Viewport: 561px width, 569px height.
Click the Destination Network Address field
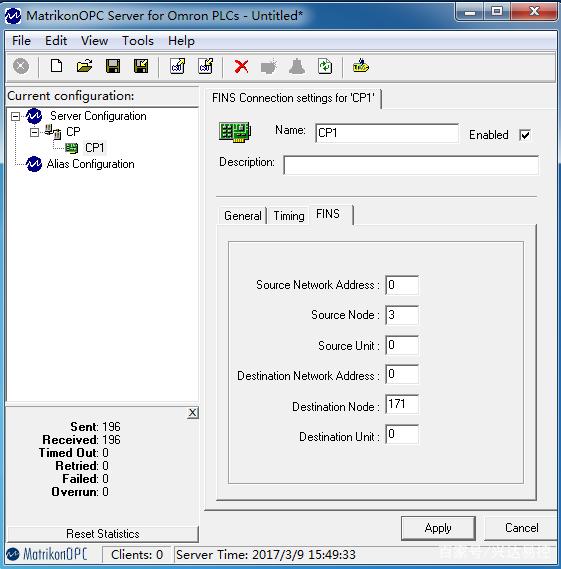coord(402,374)
